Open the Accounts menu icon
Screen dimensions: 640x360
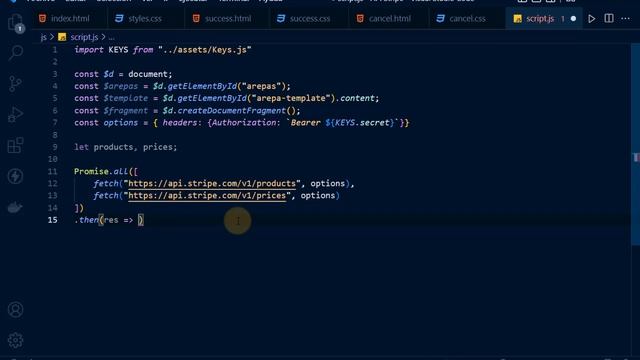[x=16, y=310]
